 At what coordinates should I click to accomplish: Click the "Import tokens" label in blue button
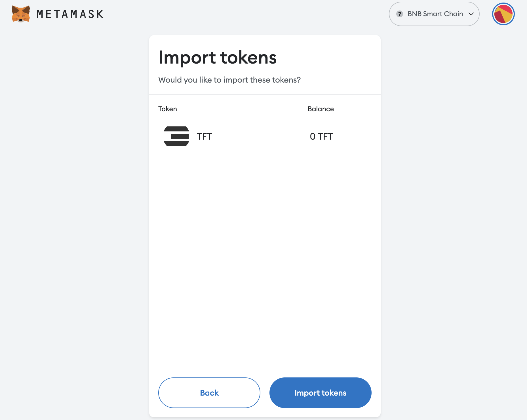[x=320, y=393]
